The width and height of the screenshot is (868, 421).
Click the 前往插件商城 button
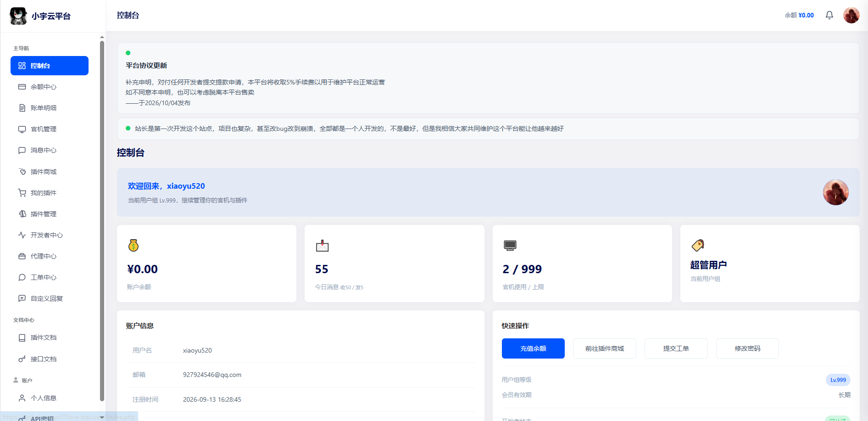(x=605, y=348)
